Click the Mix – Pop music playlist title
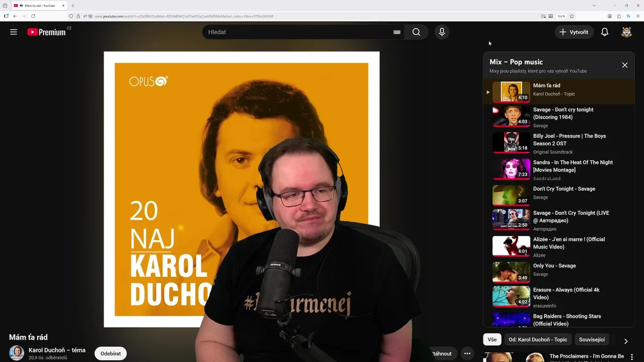The height and width of the screenshot is (362, 644). (516, 62)
